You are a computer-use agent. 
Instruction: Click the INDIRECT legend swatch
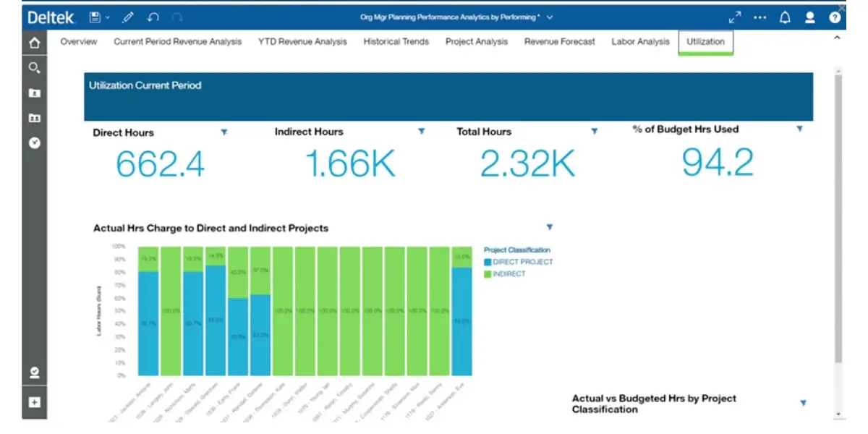click(488, 274)
